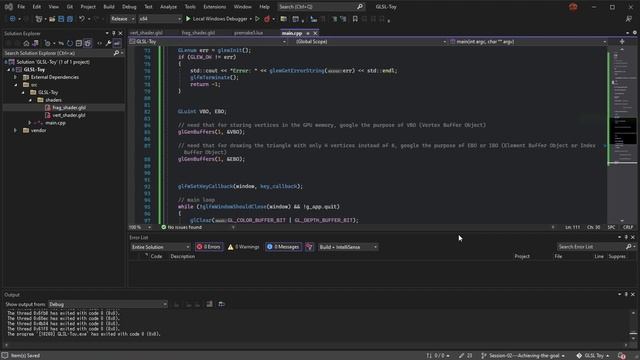Toggle the 0 Warnings filter

tap(243, 247)
